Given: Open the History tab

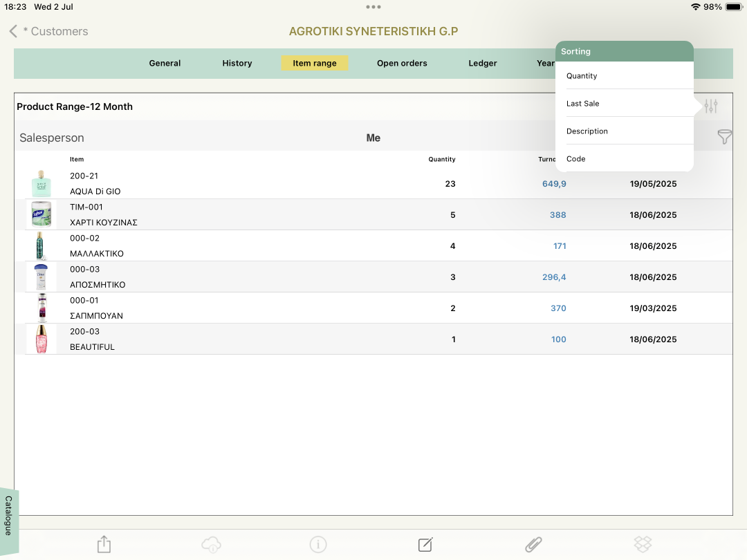Looking at the screenshot, I should pyautogui.click(x=237, y=64).
